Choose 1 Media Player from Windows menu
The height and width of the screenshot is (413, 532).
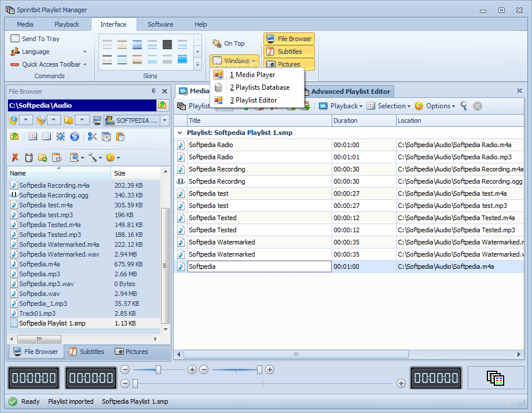[x=257, y=75]
